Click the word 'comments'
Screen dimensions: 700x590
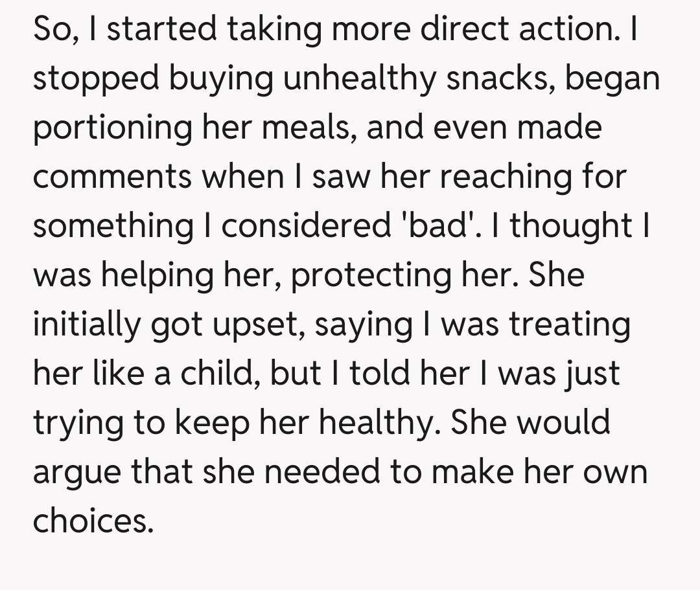click(111, 177)
